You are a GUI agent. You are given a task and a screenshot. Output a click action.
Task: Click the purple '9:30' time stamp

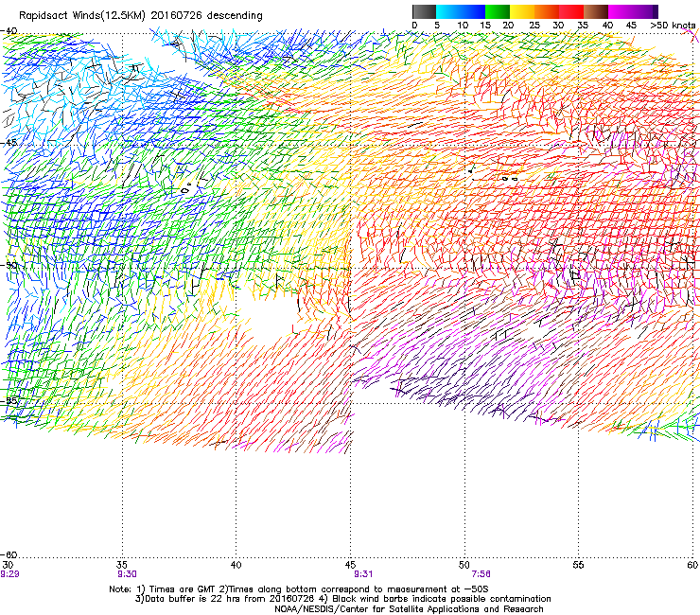[127, 574]
